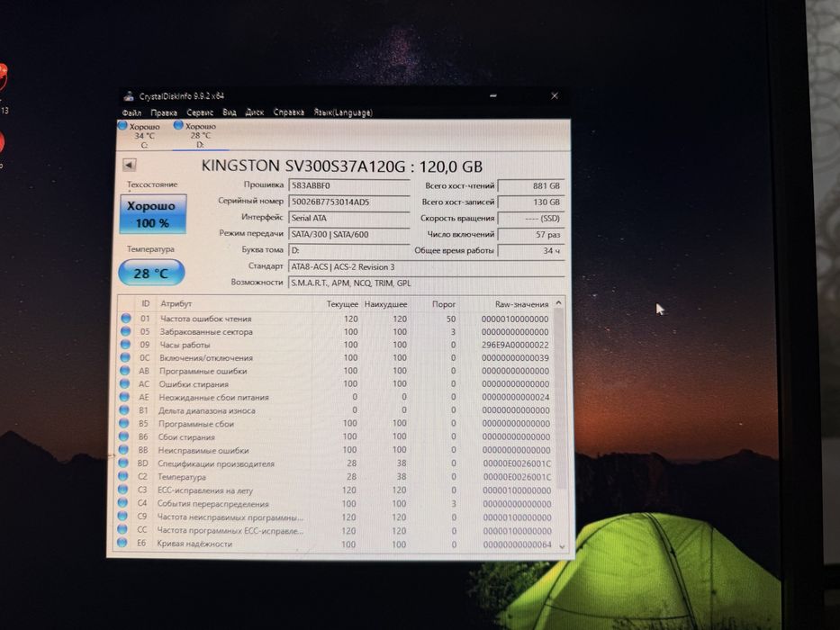Click the Serial ATA interface field

pos(348,218)
